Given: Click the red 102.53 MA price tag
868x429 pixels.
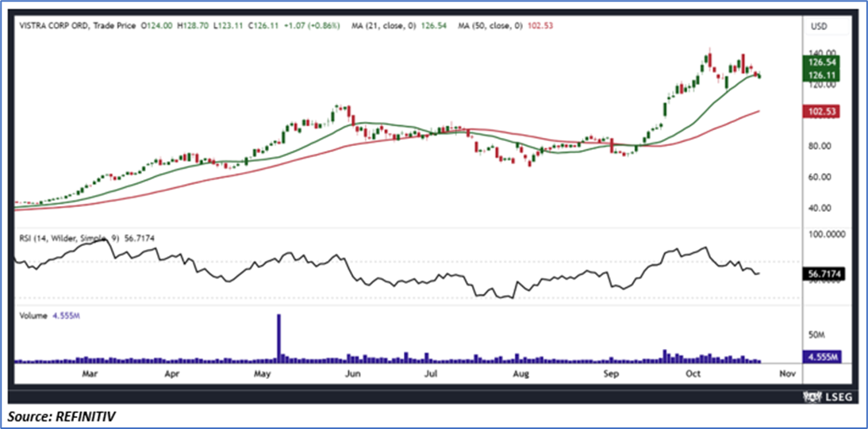Looking at the screenshot, I should (x=820, y=112).
